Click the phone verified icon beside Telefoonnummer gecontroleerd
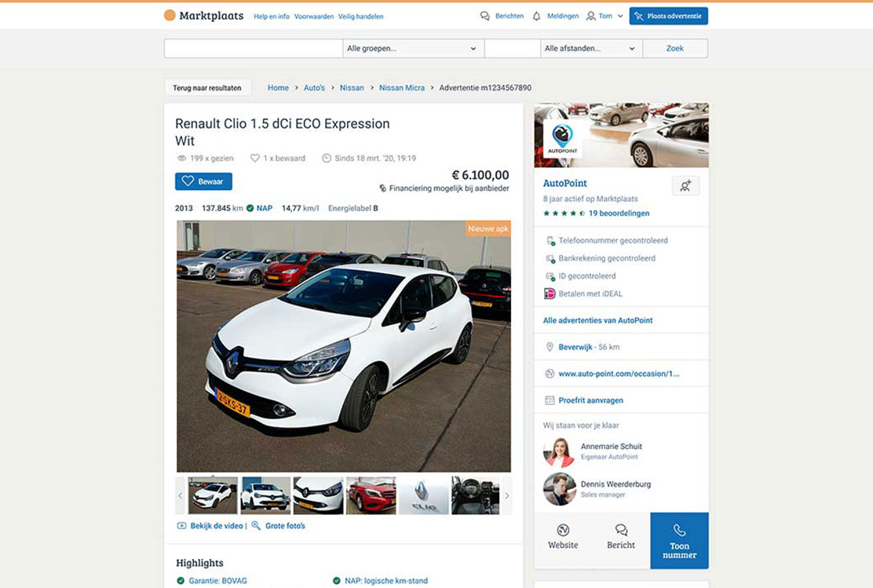This screenshot has width=873, height=588. [550, 240]
